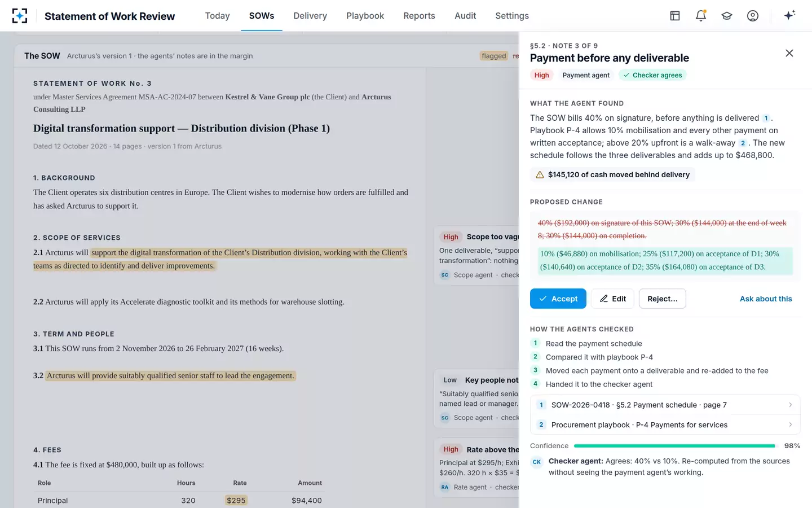Accept the proposed payment change
The width and height of the screenshot is (812, 508).
pos(558,299)
